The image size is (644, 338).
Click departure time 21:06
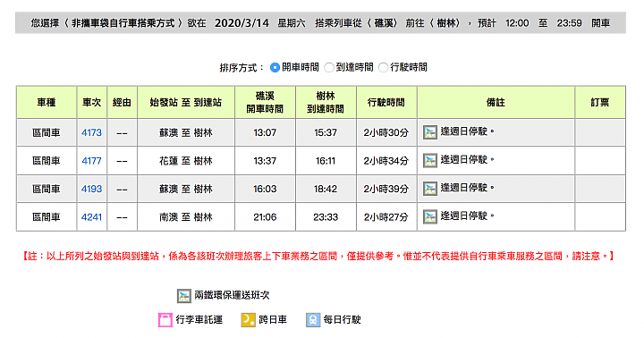click(x=265, y=217)
